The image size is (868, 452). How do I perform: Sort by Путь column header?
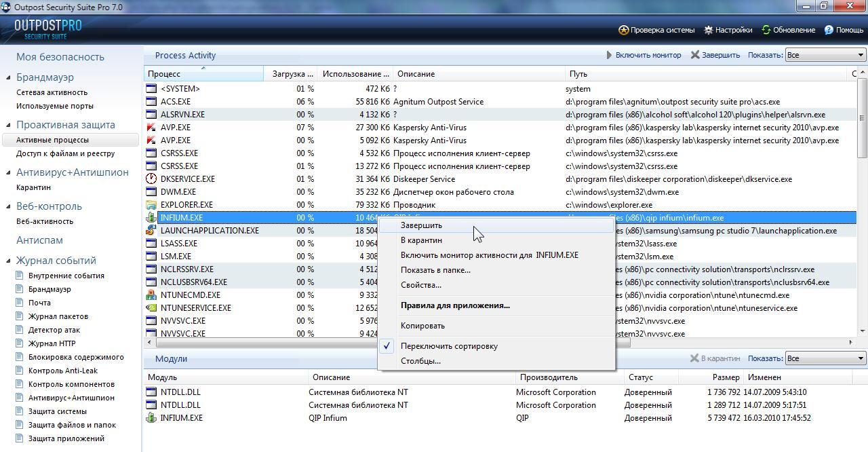(707, 74)
